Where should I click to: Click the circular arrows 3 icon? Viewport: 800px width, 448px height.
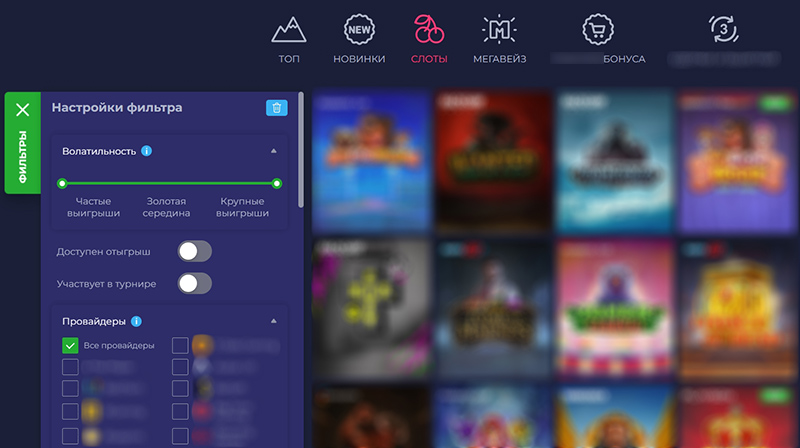pyautogui.click(x=722, y=30)
